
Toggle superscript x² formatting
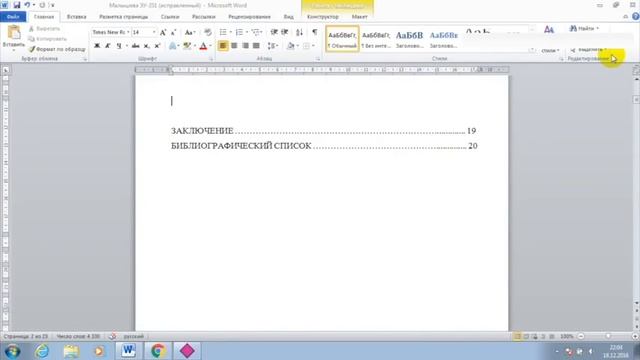tap(157, 46)
